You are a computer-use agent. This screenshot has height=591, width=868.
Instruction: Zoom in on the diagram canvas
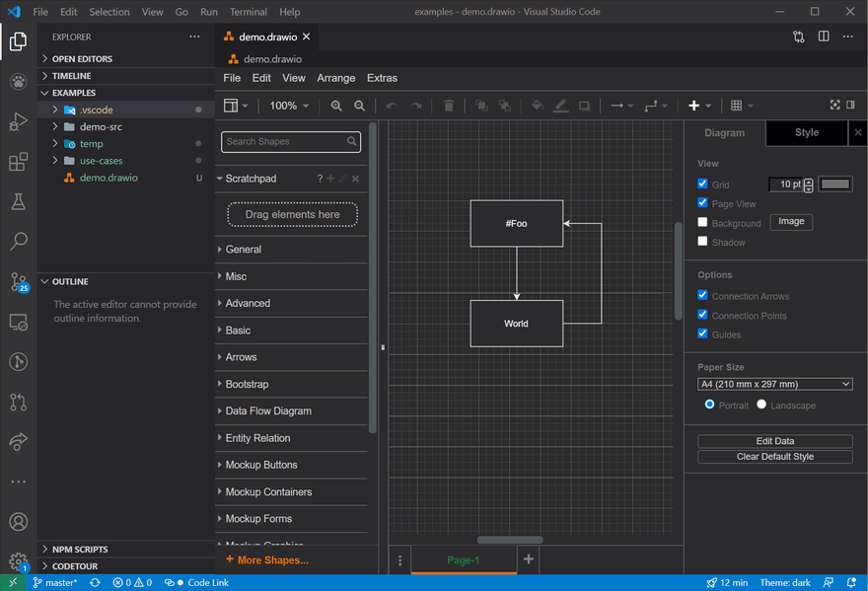click(x=337, y=105)
